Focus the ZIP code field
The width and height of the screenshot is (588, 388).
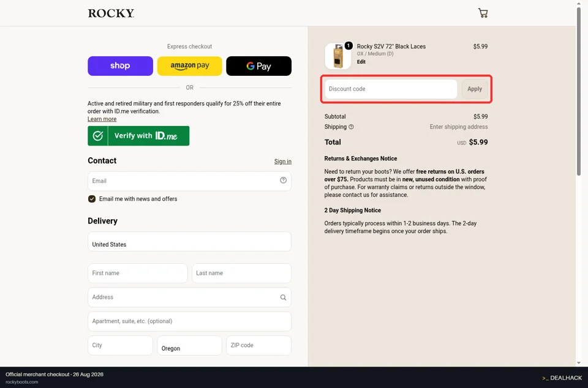[258, 345]
